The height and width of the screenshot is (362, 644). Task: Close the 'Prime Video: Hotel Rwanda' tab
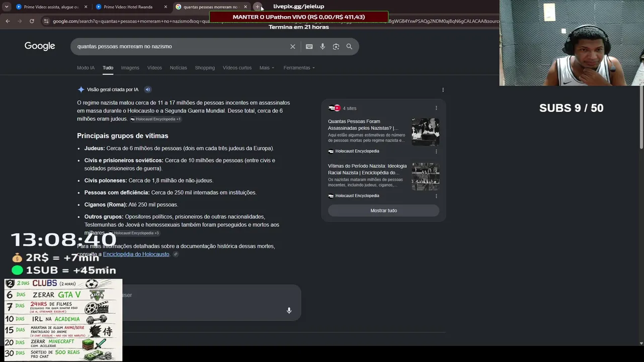pos(166,7)
